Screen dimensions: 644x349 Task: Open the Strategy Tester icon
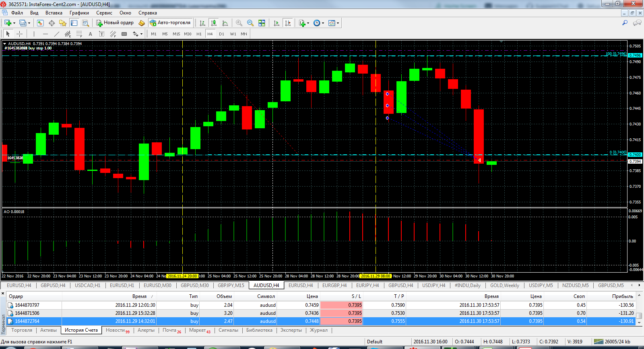[x=85, y=23]
